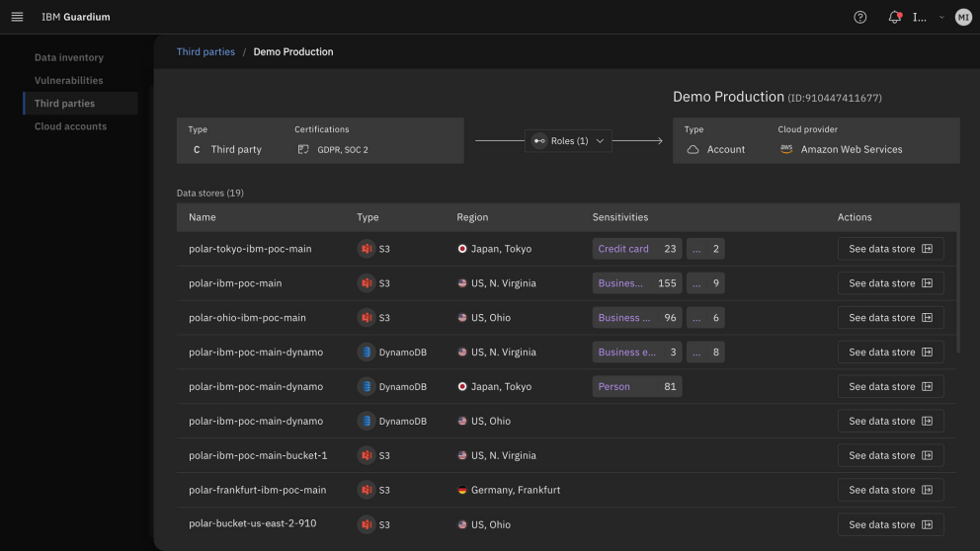See data store for dynamo in US, N. Virginia

tap(891, 352)
